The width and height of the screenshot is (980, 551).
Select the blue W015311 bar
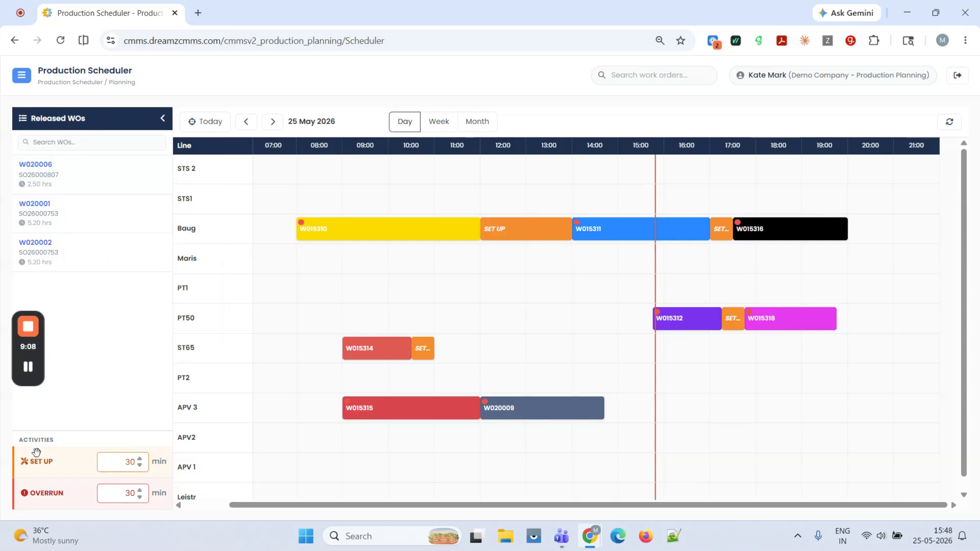click(x=641, y=229)
